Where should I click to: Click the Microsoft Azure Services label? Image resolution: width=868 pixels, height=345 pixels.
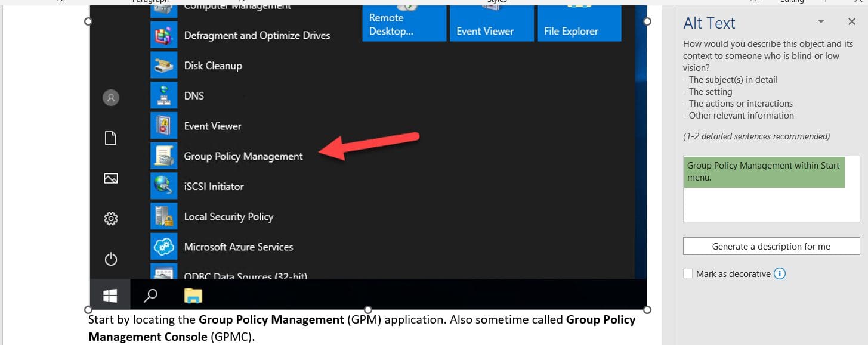pyautogui.click(x=239, y=247)
